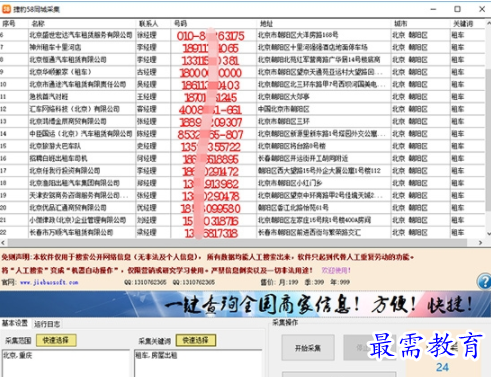Viewport: 491px width, 377px height.
Task: Select row 7 name 神州租车十里河店
Action: tap(55, 47)
